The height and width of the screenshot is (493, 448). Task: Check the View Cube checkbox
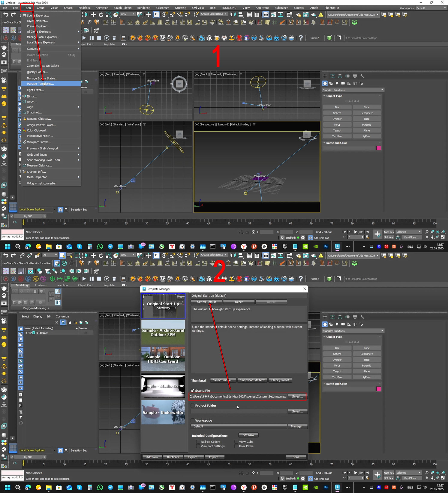click(236, 442)
